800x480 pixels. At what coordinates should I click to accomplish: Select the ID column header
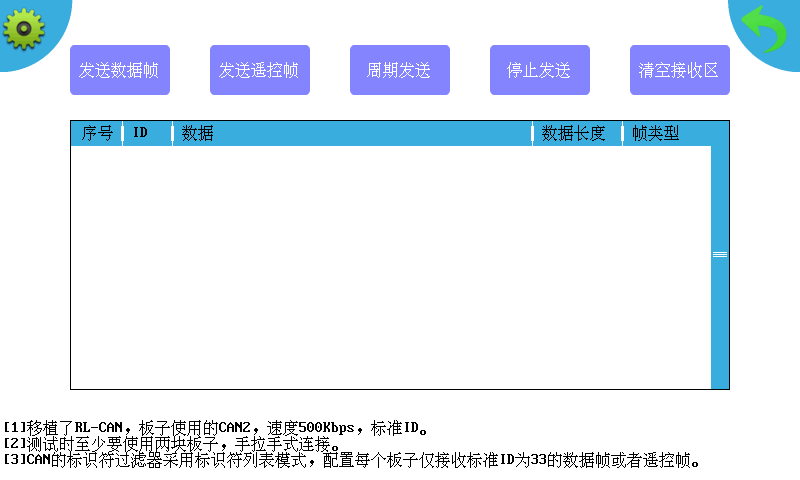(147, 134)
